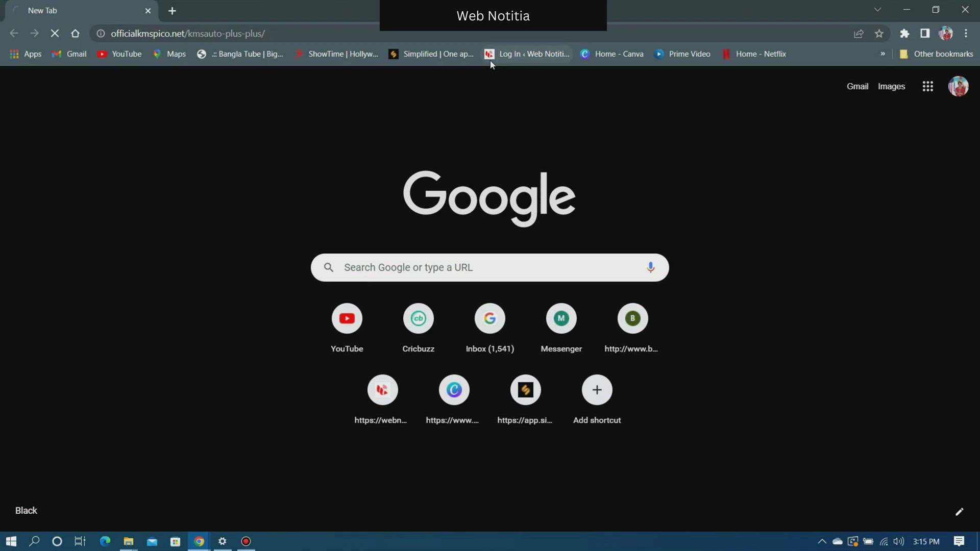Image resolution: width=980 pixels, height=551 pixels.
Task: Open Apps bookmark shortcut
Action: click(26, 54)
